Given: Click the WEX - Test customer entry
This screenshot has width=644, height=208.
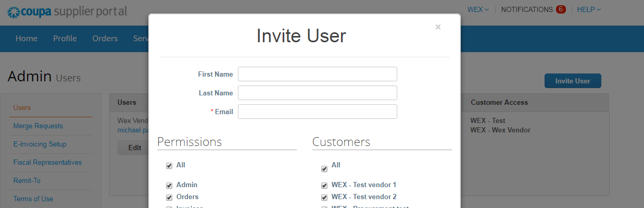Looking at the screenshot, I should pos(488,121).
